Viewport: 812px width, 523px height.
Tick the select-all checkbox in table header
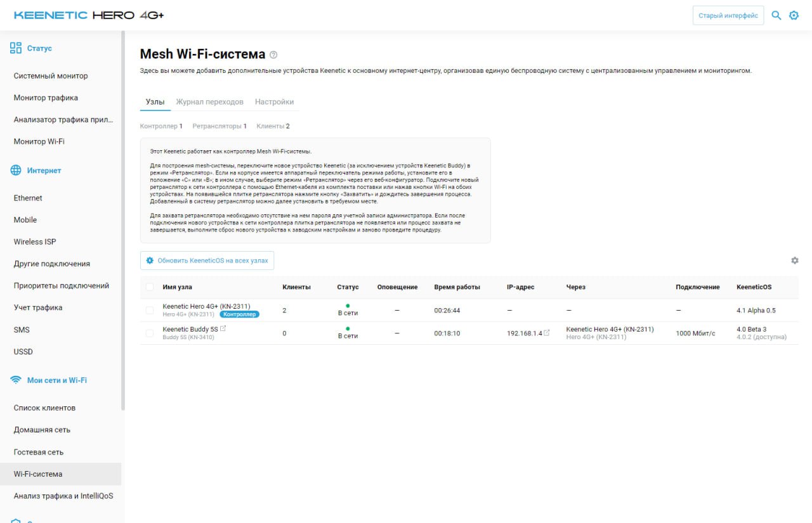click(x=150, y=287)
